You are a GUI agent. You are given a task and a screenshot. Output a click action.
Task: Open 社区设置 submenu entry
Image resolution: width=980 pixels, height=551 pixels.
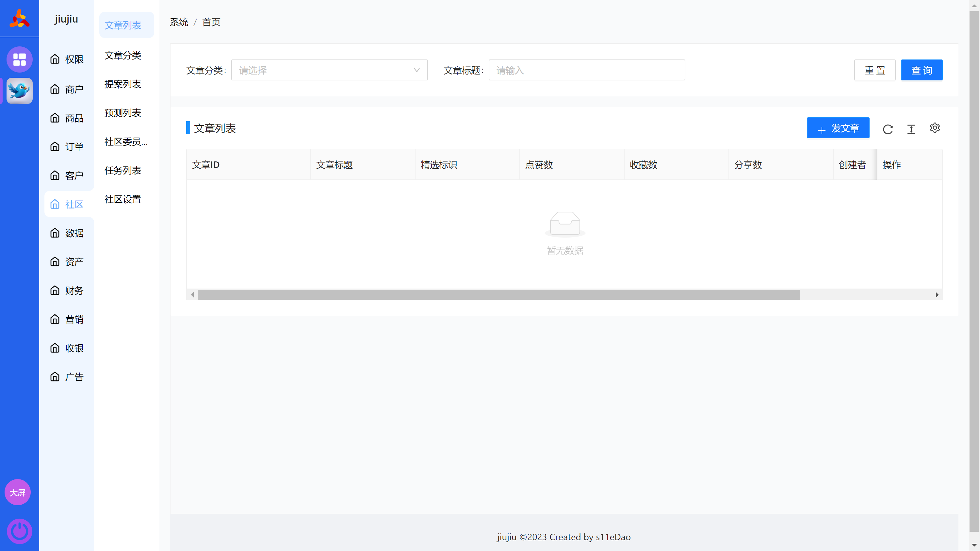pos(123,199)
